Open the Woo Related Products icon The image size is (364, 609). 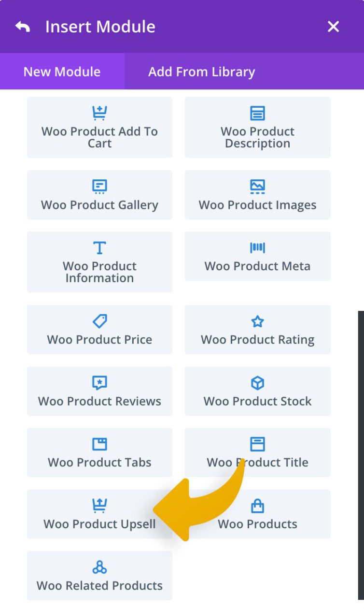click(x=100, y=566)
